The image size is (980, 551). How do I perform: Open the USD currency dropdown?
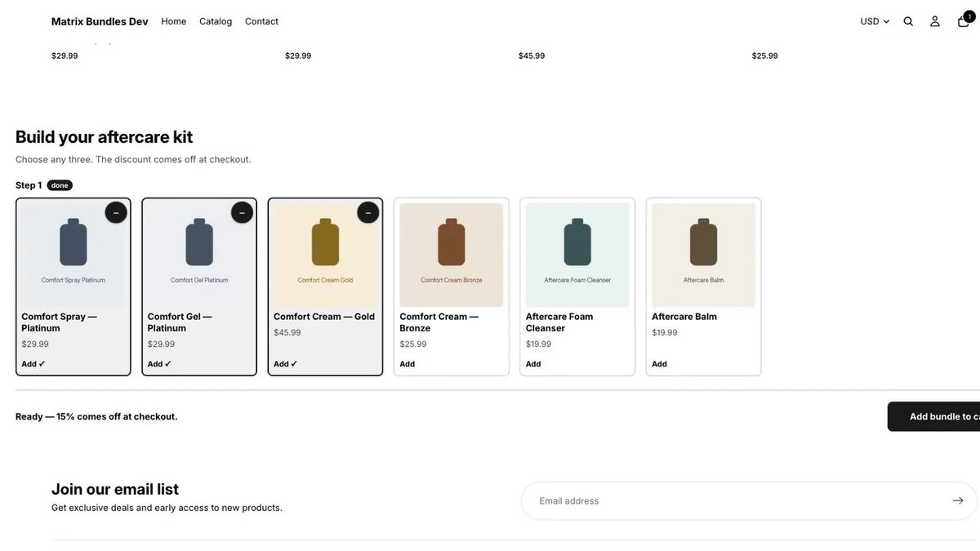(875, 21)
